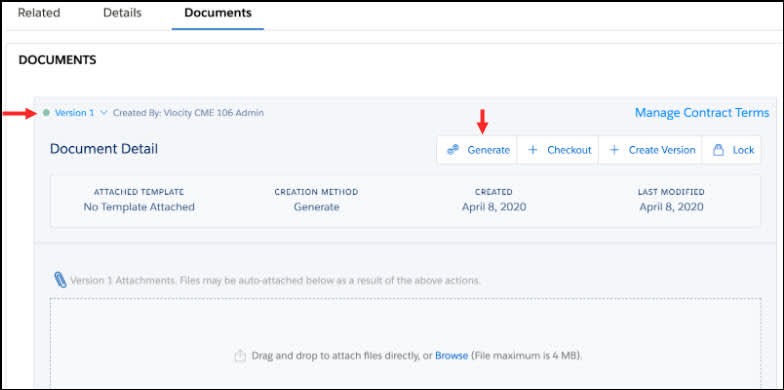Click the Checkout button
The image size is (784, 390).
click(x=558, y=150)
